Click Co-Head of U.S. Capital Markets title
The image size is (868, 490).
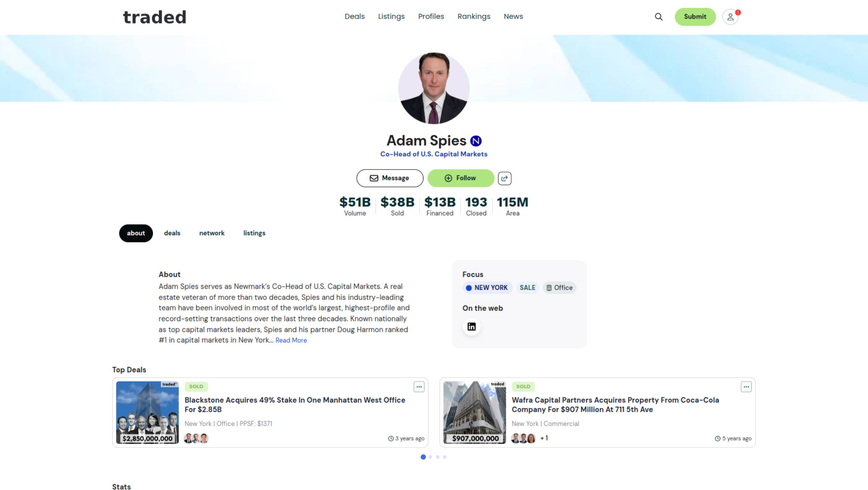tap(434, 154)
